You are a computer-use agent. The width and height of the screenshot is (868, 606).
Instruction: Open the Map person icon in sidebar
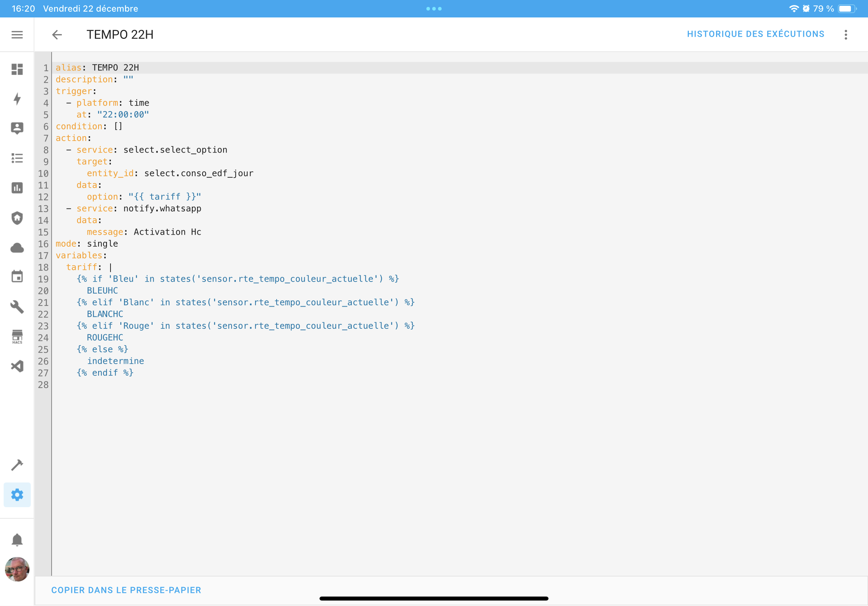[x=17, y=129]
